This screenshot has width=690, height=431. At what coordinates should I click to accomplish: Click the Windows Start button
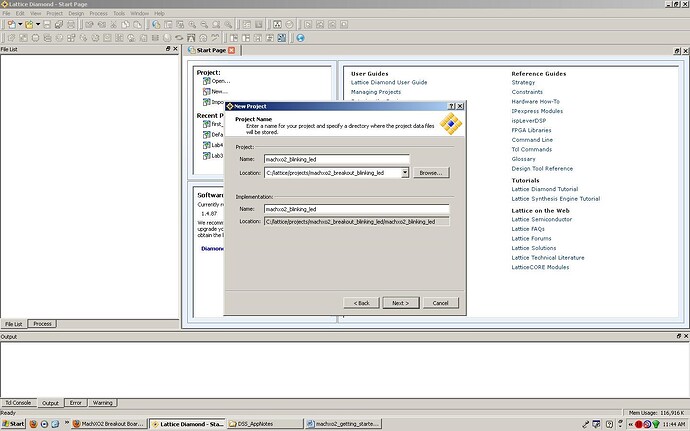click(13, 424)
